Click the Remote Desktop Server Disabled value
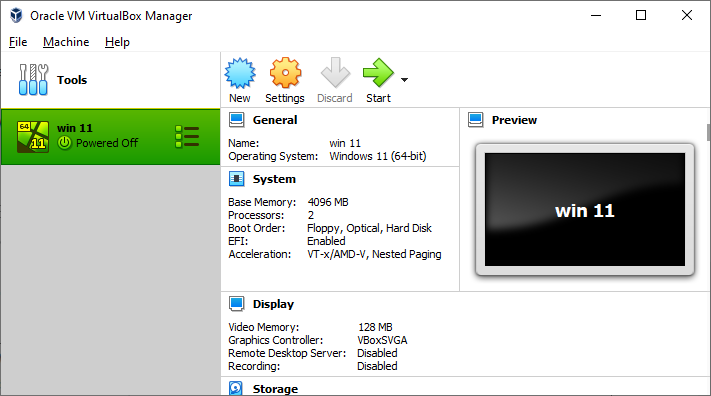 pos(377,353)
